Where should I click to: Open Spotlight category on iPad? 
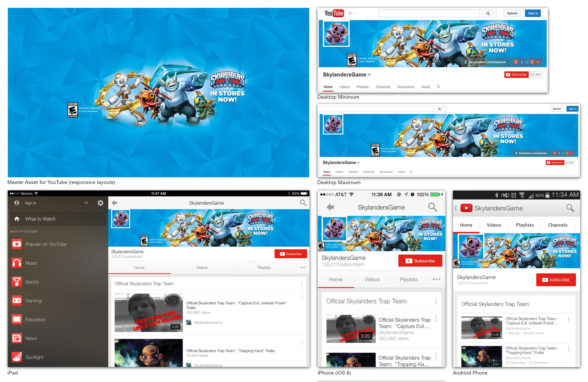(x=58, y=357)
